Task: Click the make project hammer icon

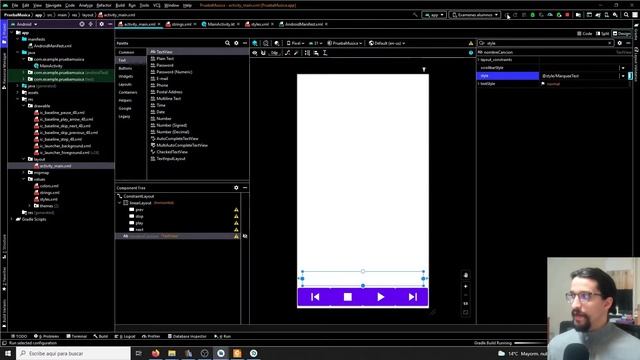Action: tap(415, 15)
